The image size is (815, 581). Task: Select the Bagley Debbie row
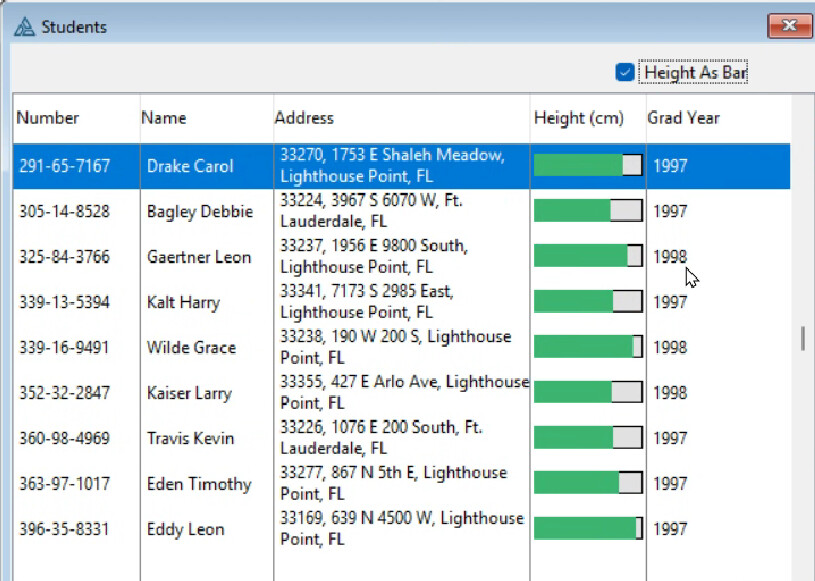(200, 212)
